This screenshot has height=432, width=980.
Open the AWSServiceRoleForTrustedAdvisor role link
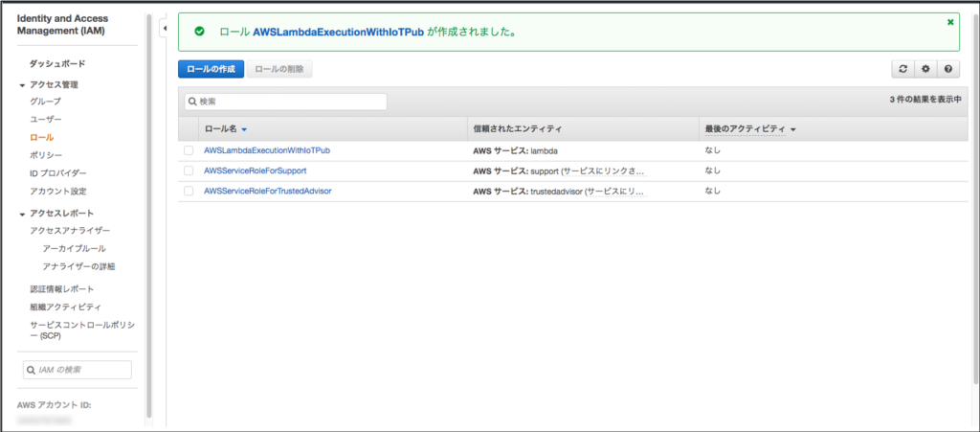click(268, 192)
